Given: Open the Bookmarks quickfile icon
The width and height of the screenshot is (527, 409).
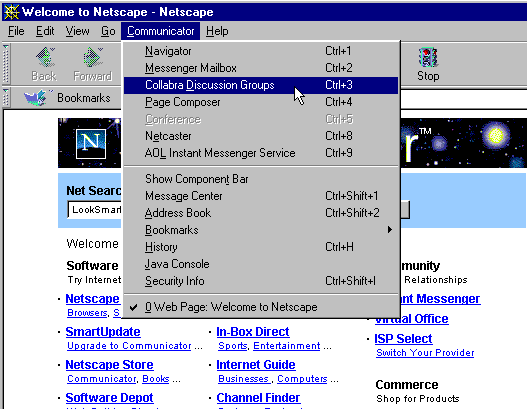Looking at the screenshot, I should point(37,98).
